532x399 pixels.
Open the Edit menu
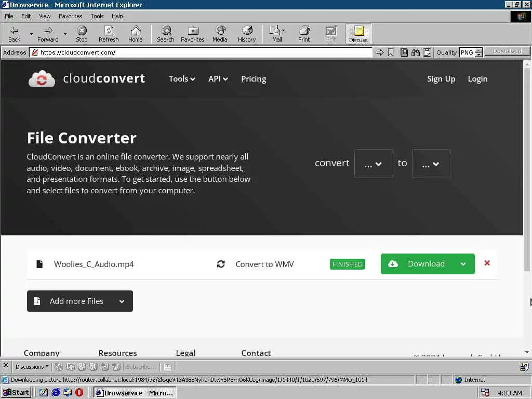coord(26,16)
